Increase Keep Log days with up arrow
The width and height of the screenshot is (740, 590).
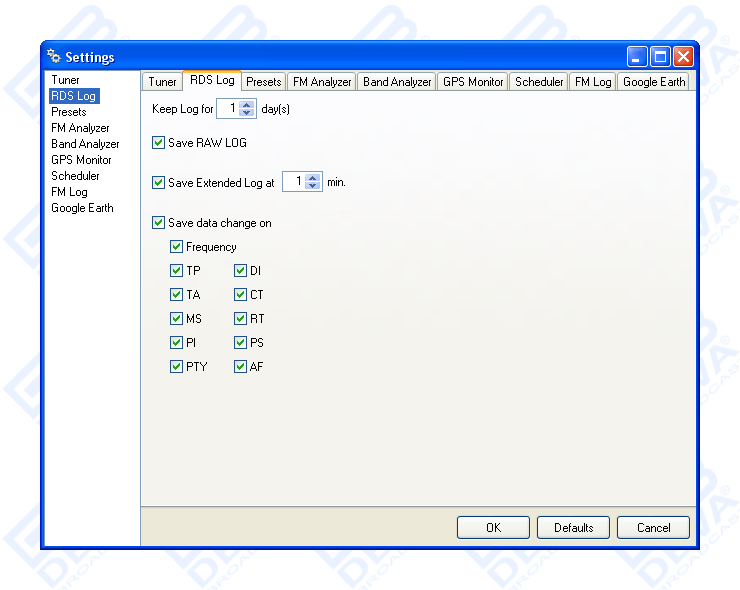(248, 104)
